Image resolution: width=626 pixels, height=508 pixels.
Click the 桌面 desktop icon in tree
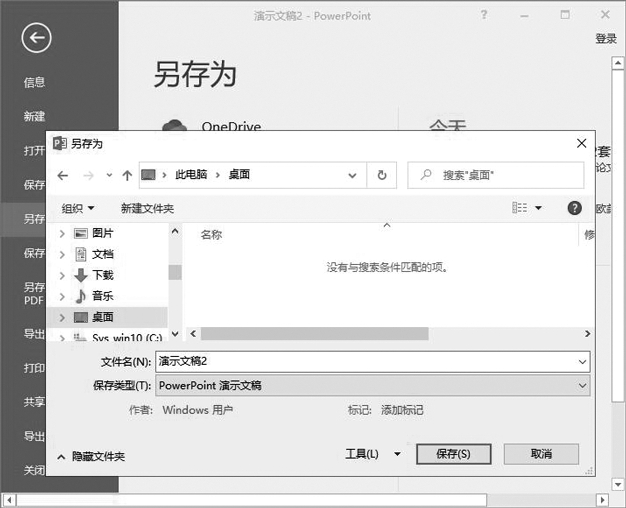[x=81, y=318]
